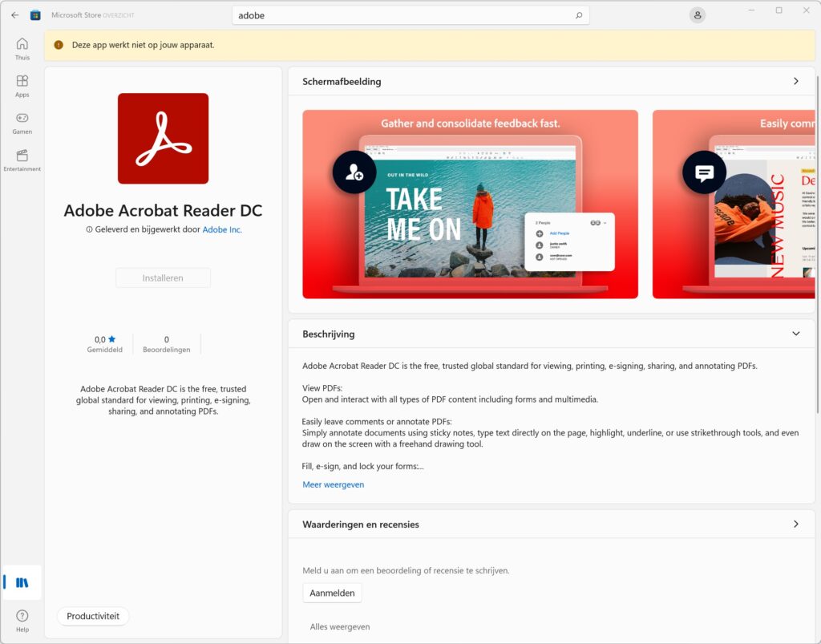Open Entertainment in the sidebar
The width and height of the screenshot is (821, 644).
point(22,160)
